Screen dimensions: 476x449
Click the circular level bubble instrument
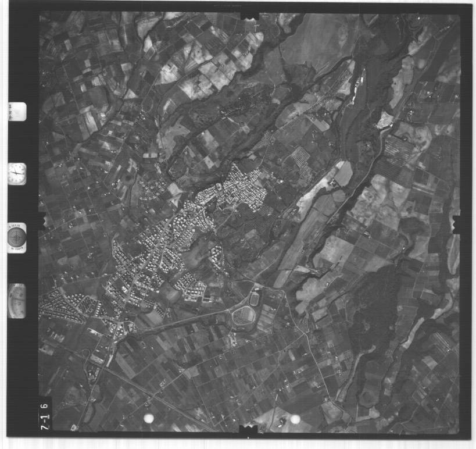point(17,237)
